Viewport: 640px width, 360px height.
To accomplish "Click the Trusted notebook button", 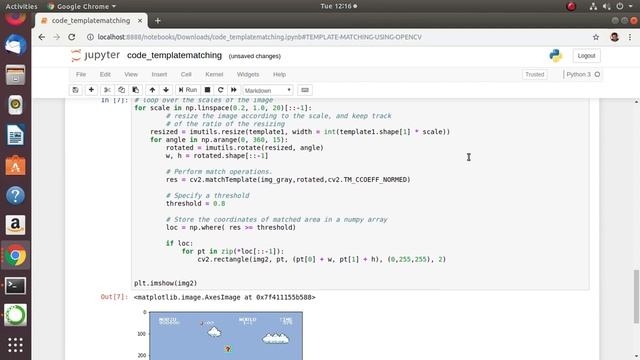I will tap(535, 74).
